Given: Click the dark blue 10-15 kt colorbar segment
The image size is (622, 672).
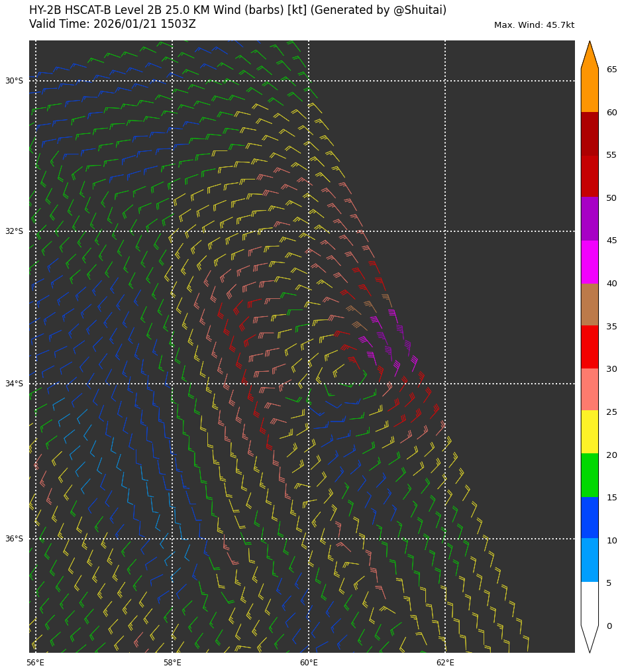Looking at the screenshot, I should tap(590, 518).
